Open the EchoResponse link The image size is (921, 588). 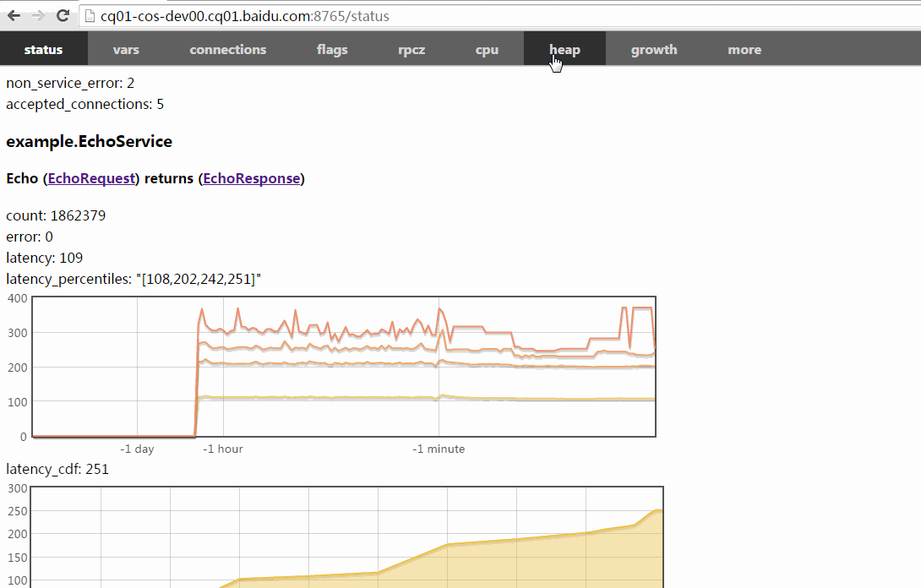point(251,178)
